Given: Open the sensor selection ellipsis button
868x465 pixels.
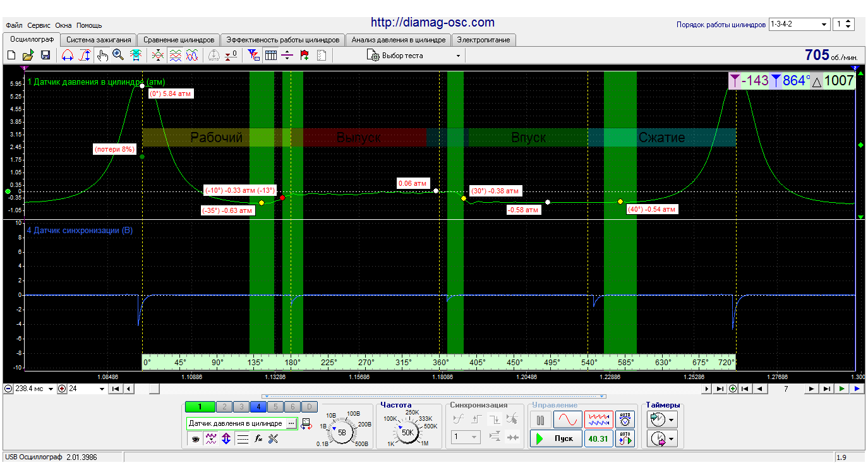Looking at the screenshot, I should [291, 423].
